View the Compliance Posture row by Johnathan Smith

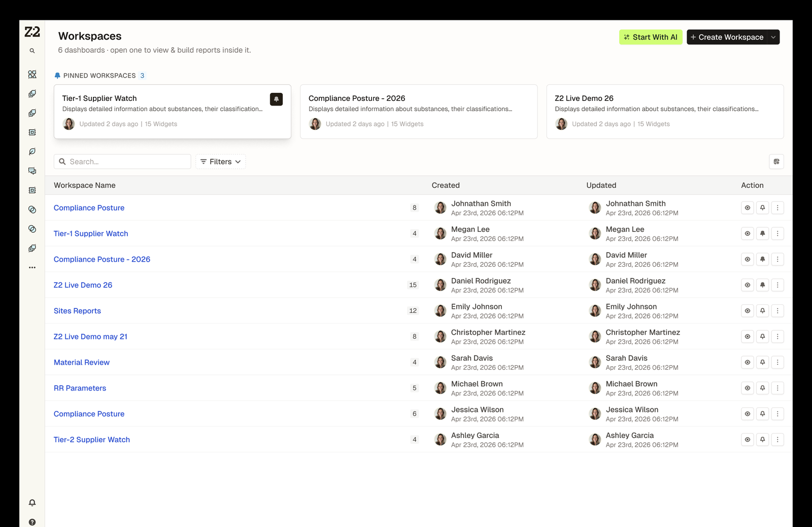click(x=748, y=208)
